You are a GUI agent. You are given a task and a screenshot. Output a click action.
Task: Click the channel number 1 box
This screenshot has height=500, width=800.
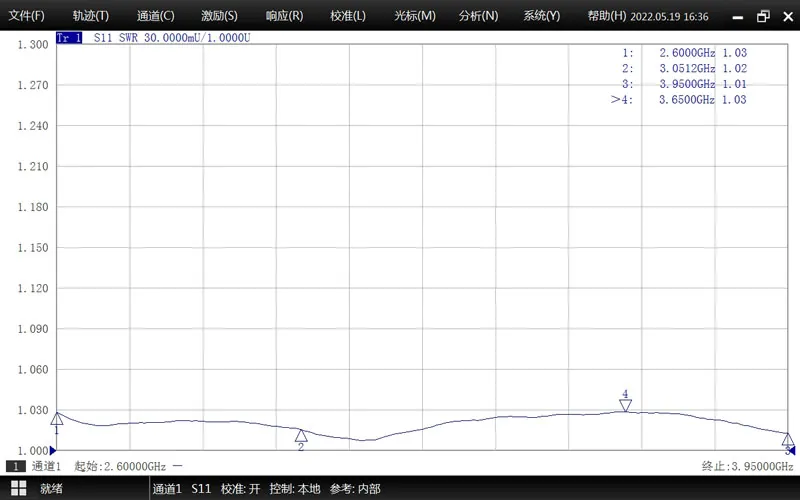click(15, 466)
